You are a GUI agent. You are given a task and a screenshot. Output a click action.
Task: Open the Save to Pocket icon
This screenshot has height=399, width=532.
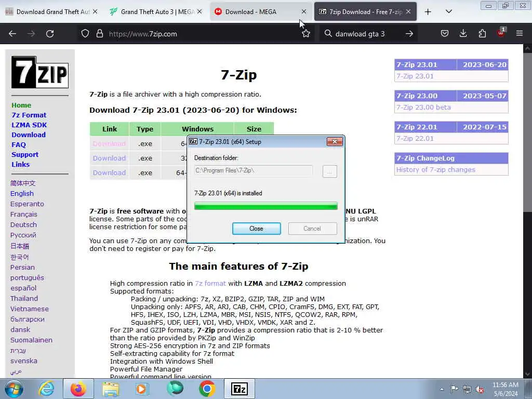point(445,34)
